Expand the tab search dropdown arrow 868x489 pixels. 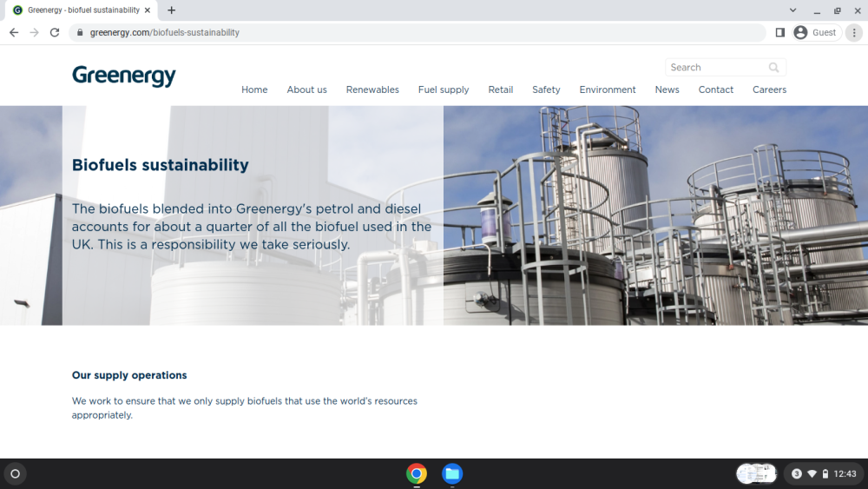792,10
